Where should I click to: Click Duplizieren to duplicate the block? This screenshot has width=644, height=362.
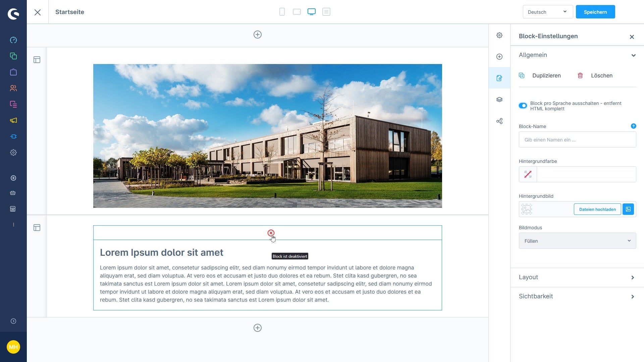[x=540, y=75]
